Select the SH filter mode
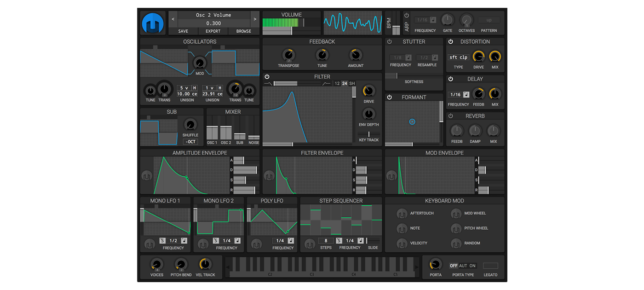 [352, 84]
